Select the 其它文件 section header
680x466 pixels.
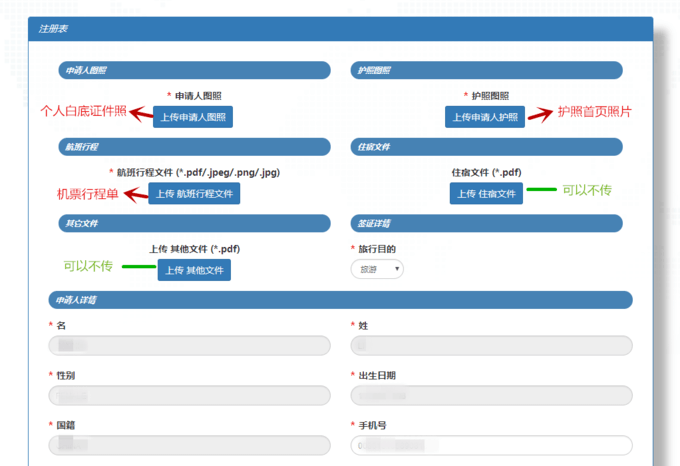[194, 223]
